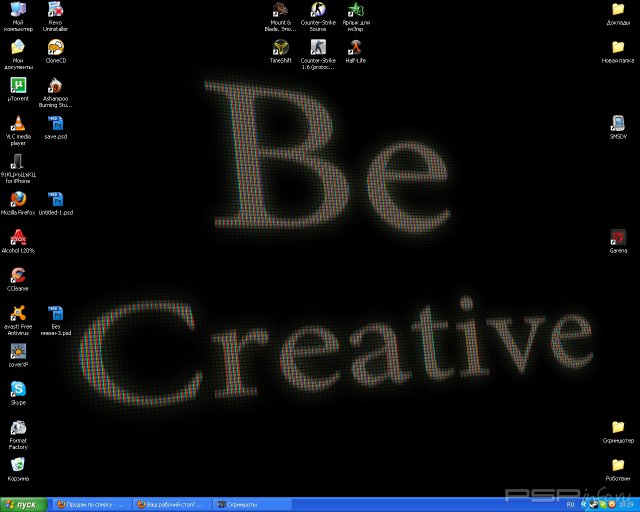Click the RU language indicator in tray
Viewport: 640px width, 512px height.
click(570, 504)
